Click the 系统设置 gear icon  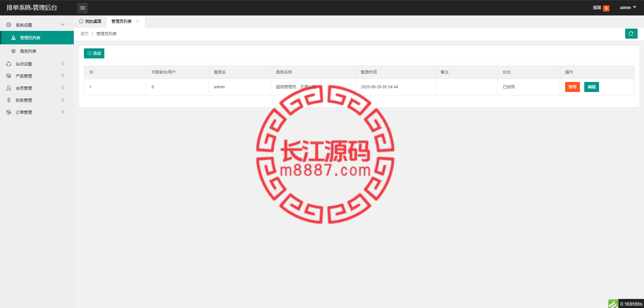click(9, 25)
